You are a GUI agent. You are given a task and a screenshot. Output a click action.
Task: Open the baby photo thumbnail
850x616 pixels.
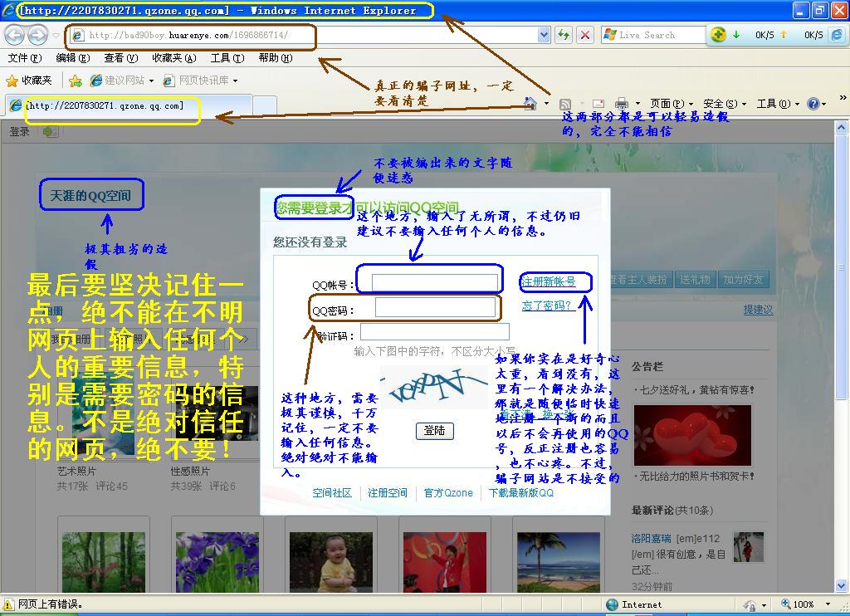[331, 562]
